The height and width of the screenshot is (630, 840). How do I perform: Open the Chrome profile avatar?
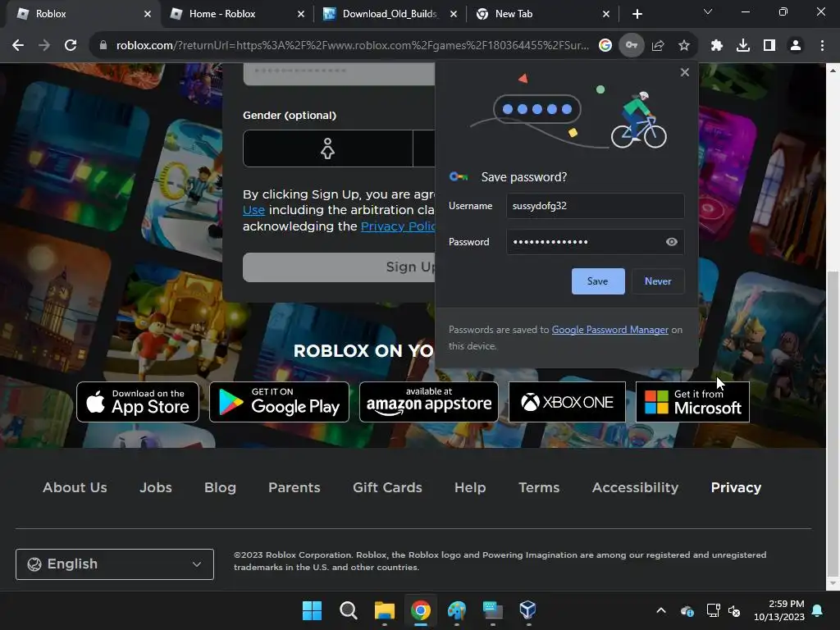pos(796,46)
